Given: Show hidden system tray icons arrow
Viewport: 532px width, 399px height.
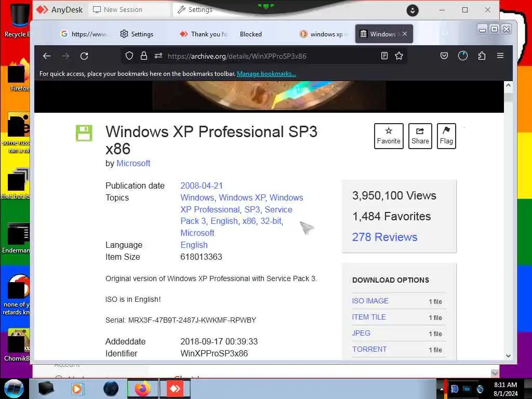Looking at the screenshot, I should click(442, 389).
